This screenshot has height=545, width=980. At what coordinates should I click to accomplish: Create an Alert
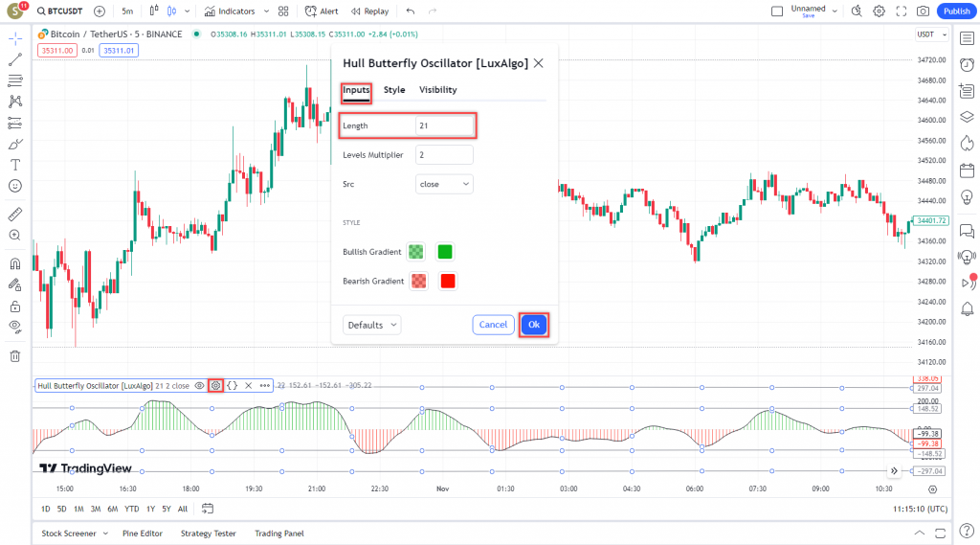click(322, 11)
